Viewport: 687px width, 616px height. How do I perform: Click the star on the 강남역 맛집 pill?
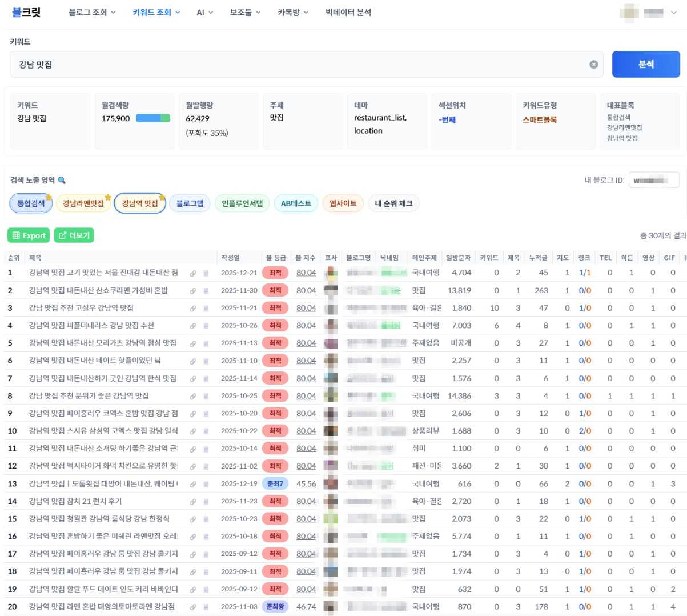pos(163,198)
